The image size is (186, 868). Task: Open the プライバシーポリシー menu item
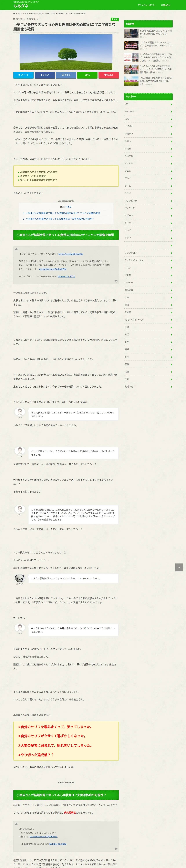point(147,5)
